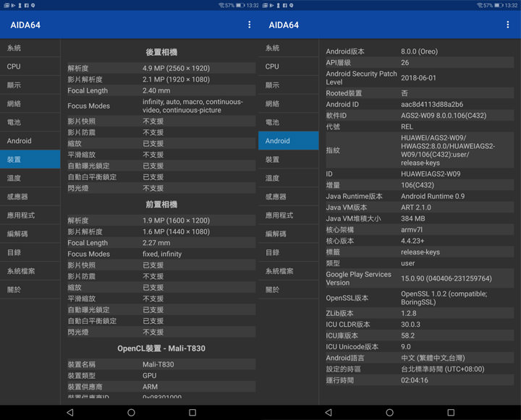Open CPU section in the left sidebar
This screenshot has height=420, width=521.
(x=30, y=67)
